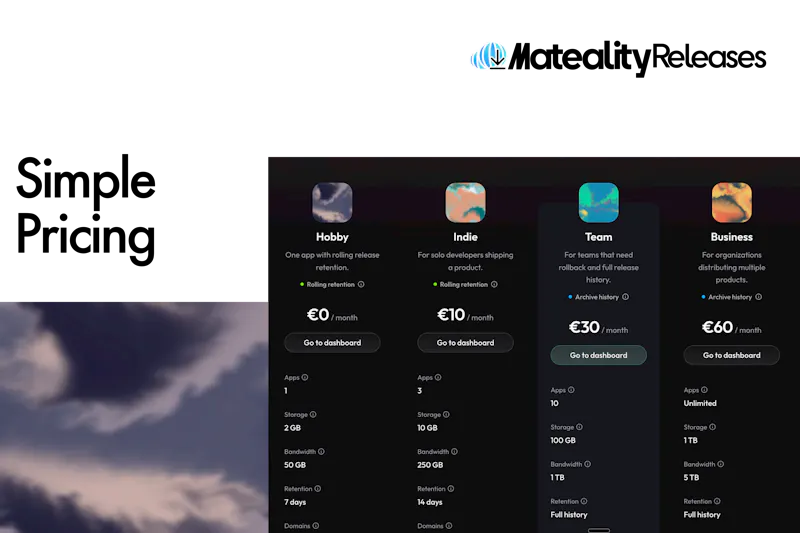Click the Hobby plan title
This screenshot has width=800, height=533.
point(332,237)
